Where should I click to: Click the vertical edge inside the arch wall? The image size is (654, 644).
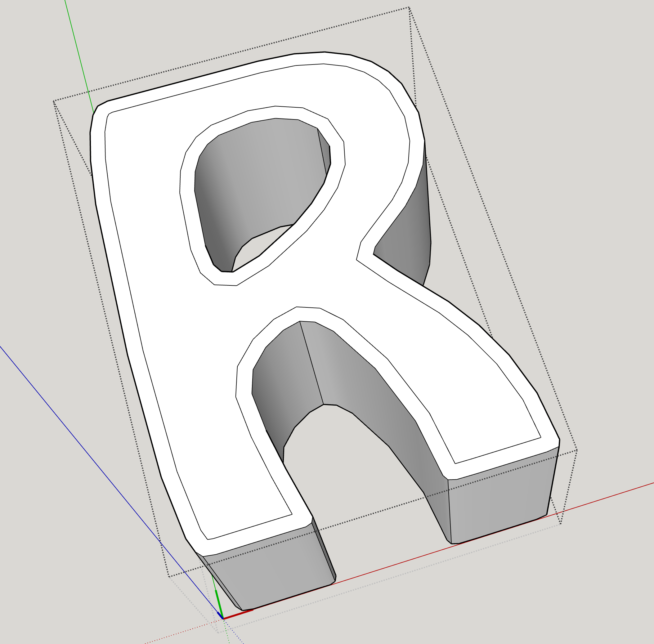tap(311, 362)
